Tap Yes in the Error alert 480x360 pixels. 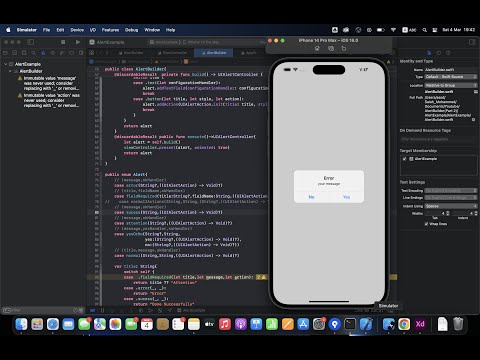coord(346,197)
